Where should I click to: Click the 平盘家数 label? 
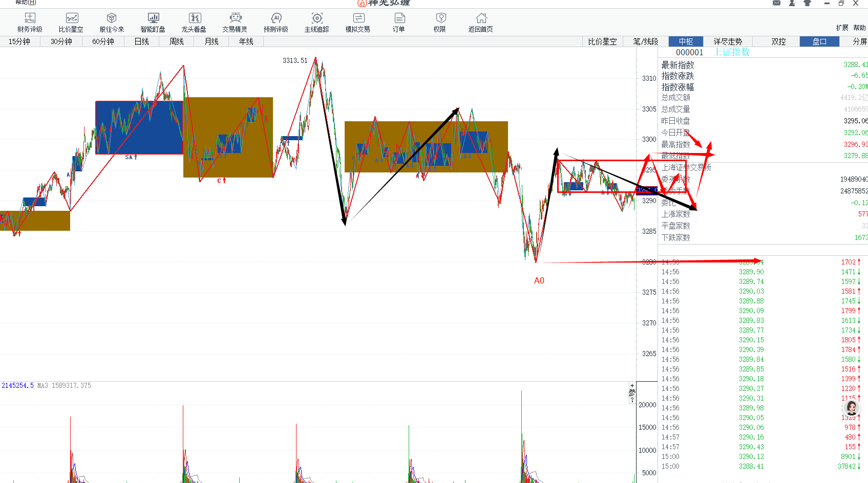pos(675,226)
